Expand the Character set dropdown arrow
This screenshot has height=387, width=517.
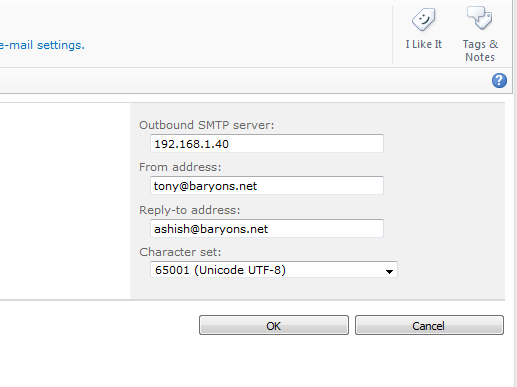pos(389,271)
